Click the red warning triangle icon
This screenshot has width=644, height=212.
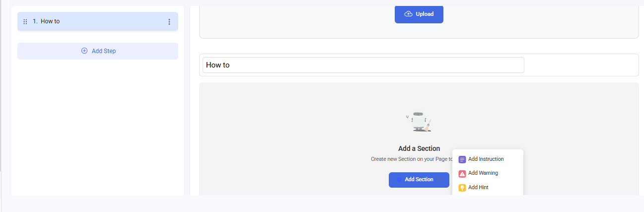point(462,174)
